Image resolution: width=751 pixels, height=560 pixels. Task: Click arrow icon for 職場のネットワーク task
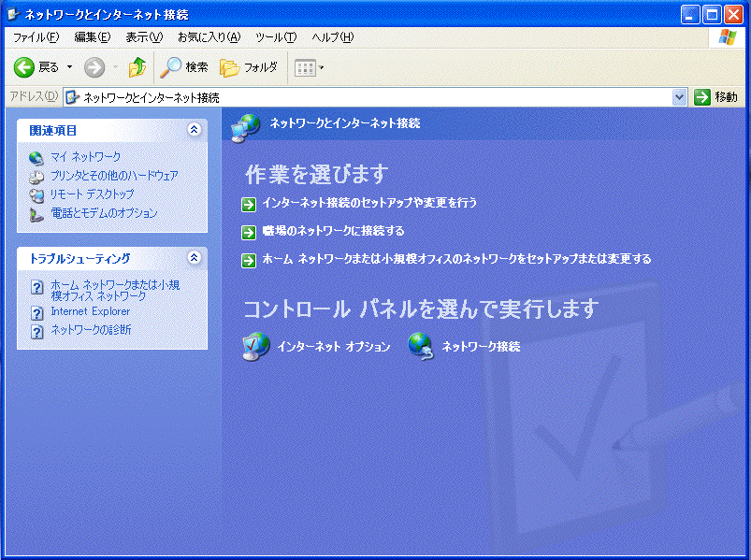249,233
